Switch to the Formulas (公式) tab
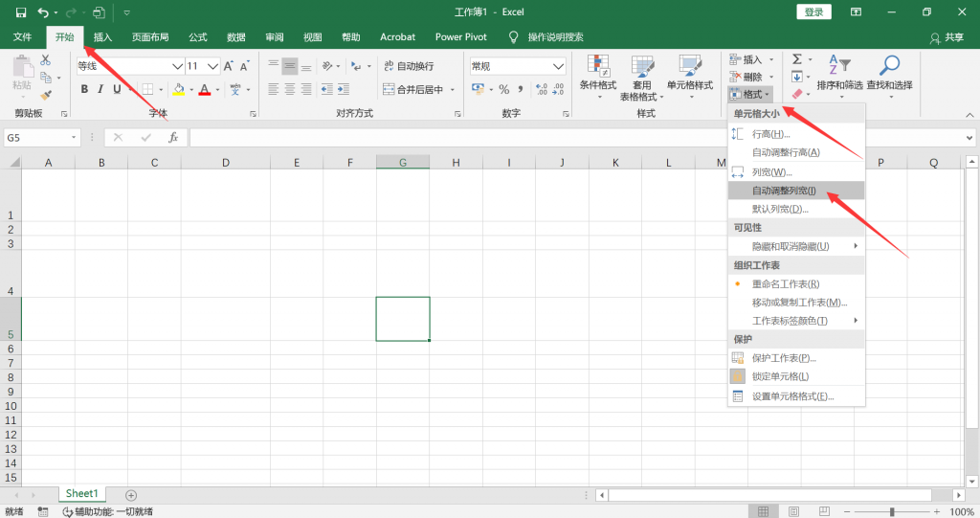Screen dimensions: 980x518 click(x=197, y=37)
